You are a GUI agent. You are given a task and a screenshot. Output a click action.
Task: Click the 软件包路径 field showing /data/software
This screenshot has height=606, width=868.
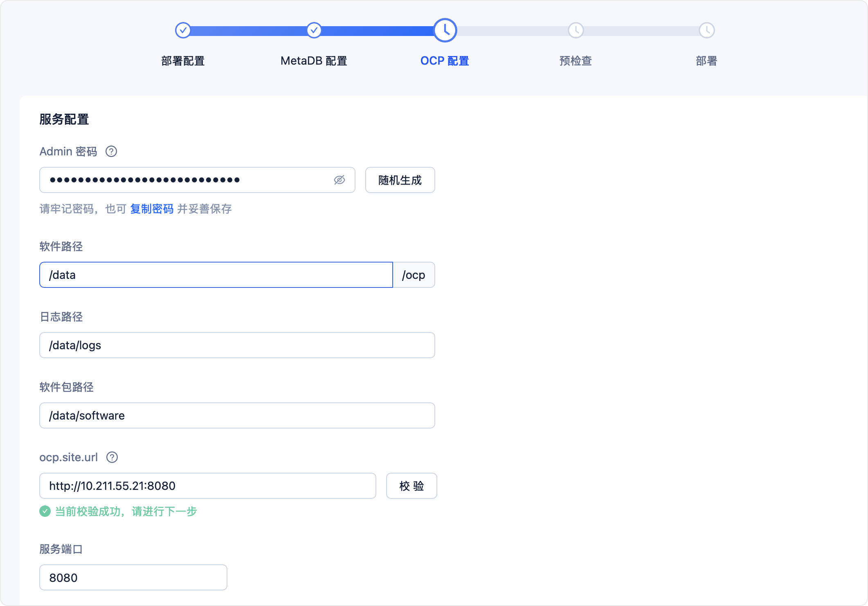236,415
